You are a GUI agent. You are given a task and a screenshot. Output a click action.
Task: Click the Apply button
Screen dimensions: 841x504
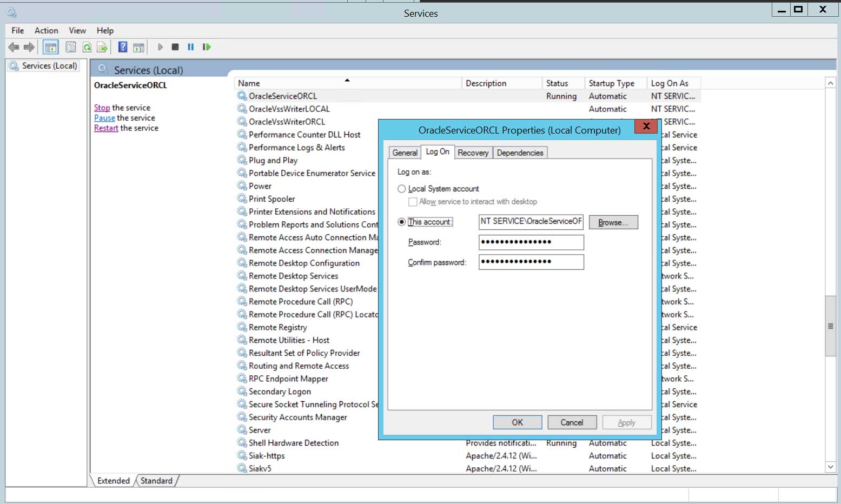[627, 422]
